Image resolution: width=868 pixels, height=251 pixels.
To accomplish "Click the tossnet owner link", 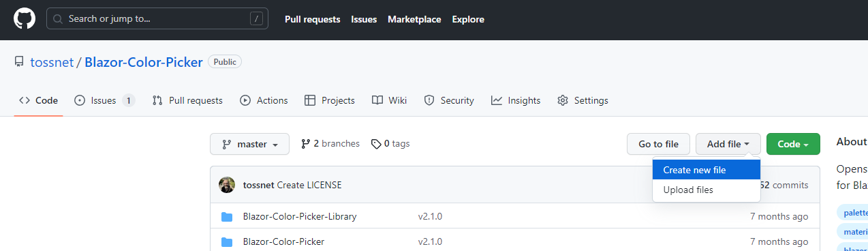I will [x=52, y=62].
